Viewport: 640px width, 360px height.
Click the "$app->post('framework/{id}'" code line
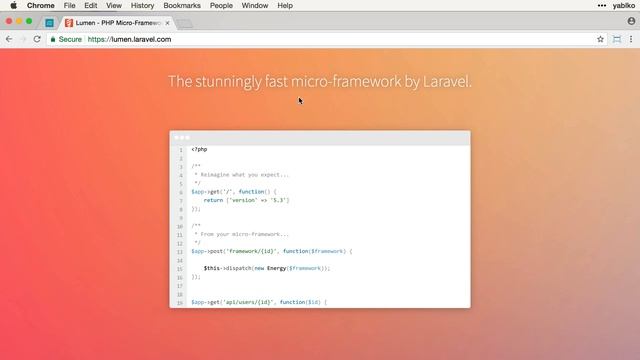click(271, 251)
